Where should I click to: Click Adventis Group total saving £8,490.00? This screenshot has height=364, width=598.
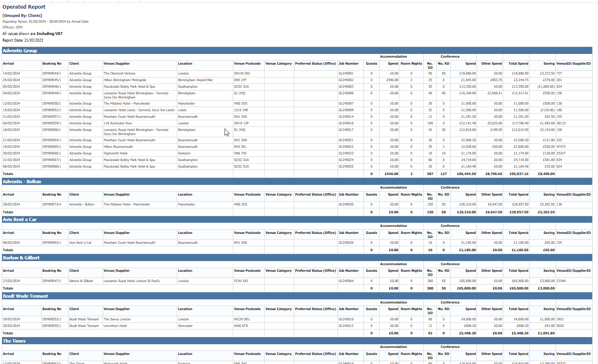tap(546, 174)
